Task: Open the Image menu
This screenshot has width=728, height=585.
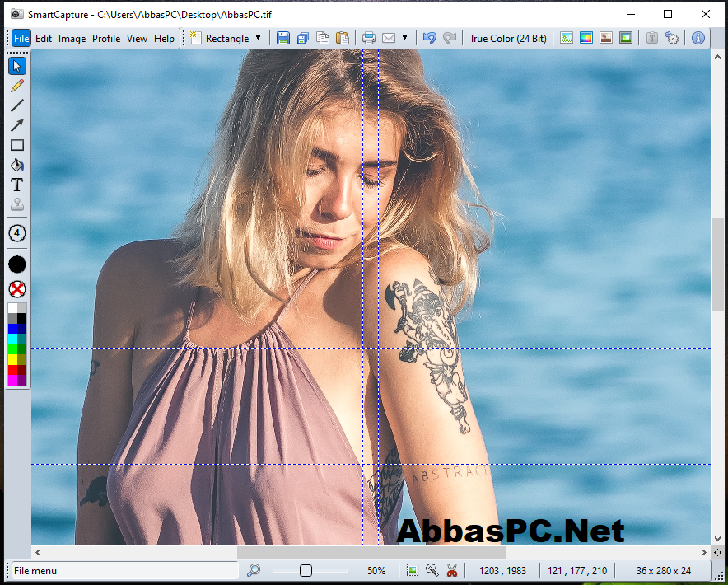Action: click(x=72, y=39)
